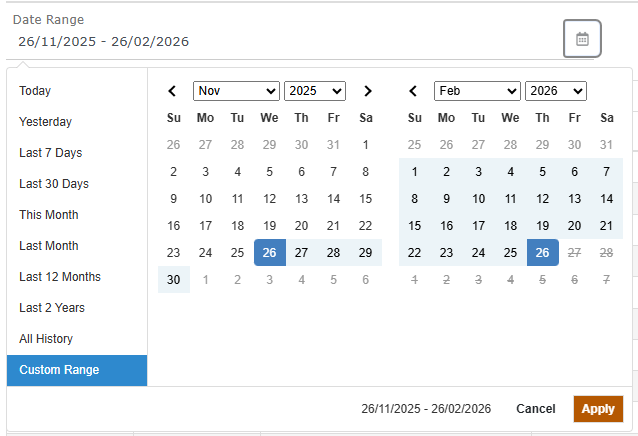Click the Date Range input field
Screen dimensions: 638x436
[x=280, y=41]
